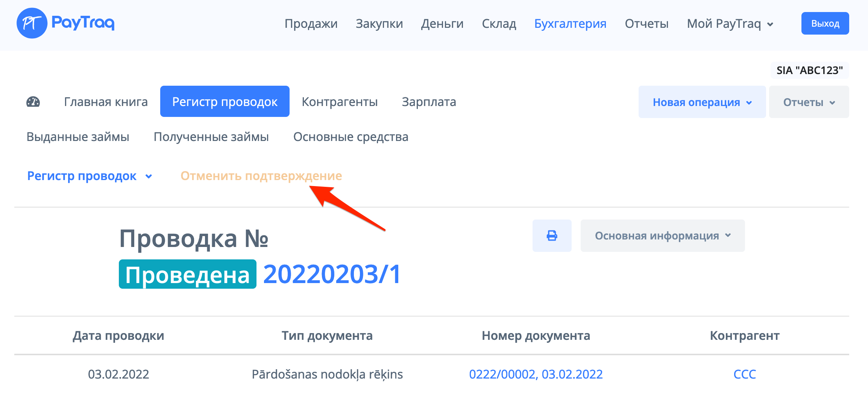Open the Новая операция dropdown

(702, 102)
